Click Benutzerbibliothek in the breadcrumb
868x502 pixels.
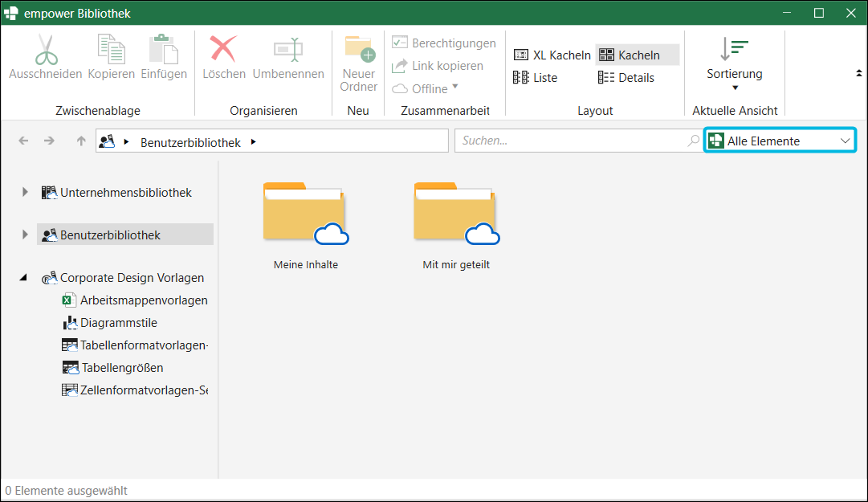pos(190,142)
